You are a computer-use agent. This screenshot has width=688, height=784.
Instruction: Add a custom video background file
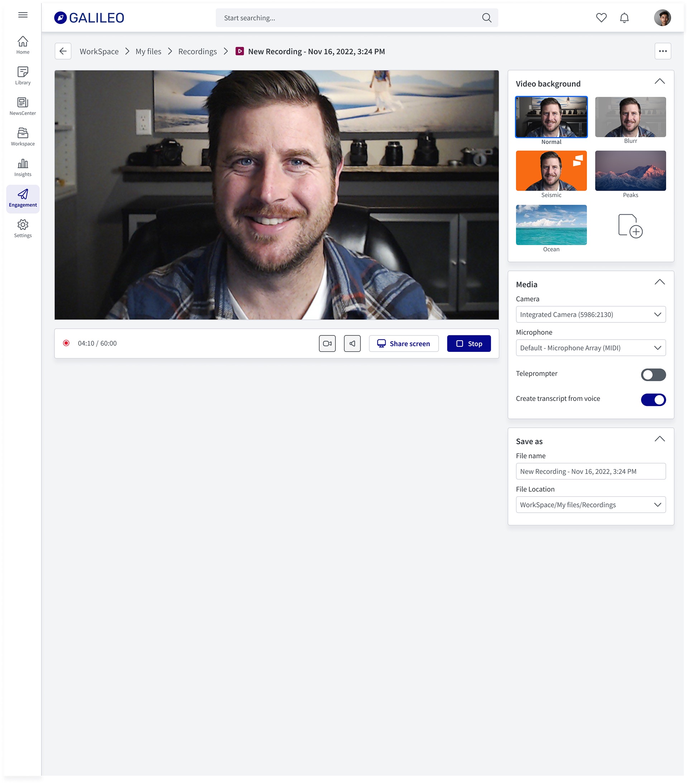tap(630, 226)
